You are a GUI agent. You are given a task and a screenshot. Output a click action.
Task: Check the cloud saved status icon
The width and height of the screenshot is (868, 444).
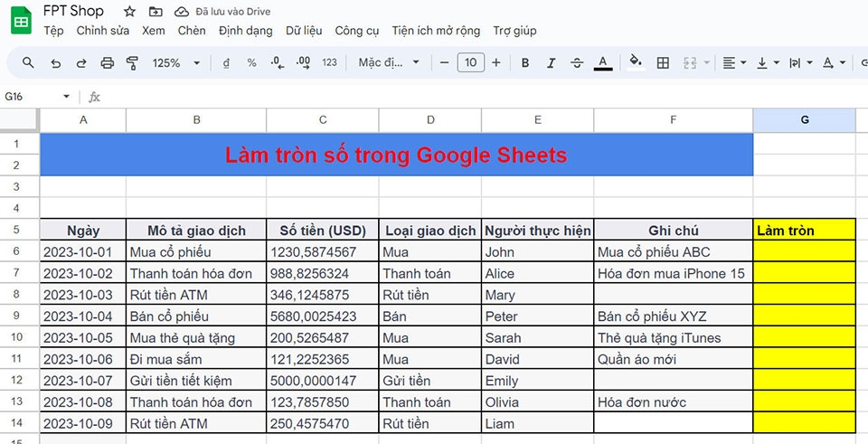[x=182, y=12]
